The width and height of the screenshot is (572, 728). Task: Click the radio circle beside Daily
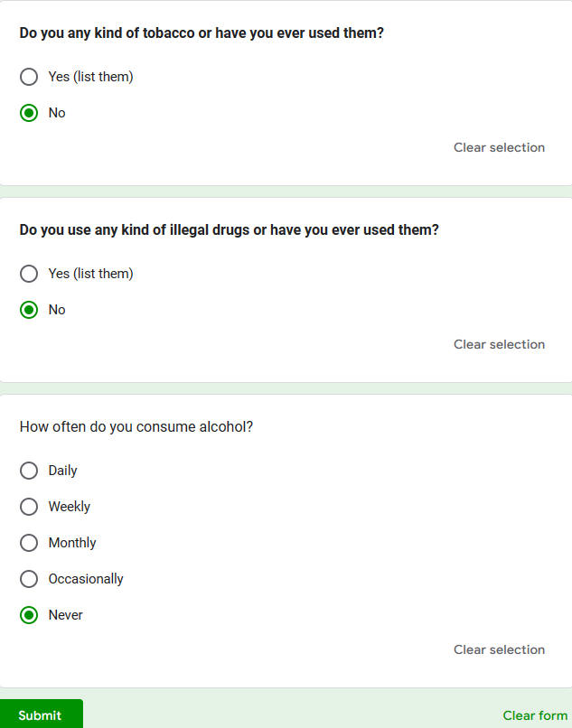(x=29, y=471)
